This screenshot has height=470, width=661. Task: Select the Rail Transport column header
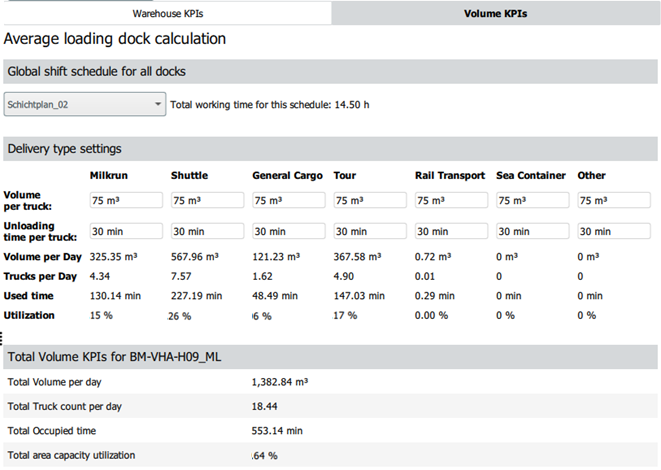[450, 176]
